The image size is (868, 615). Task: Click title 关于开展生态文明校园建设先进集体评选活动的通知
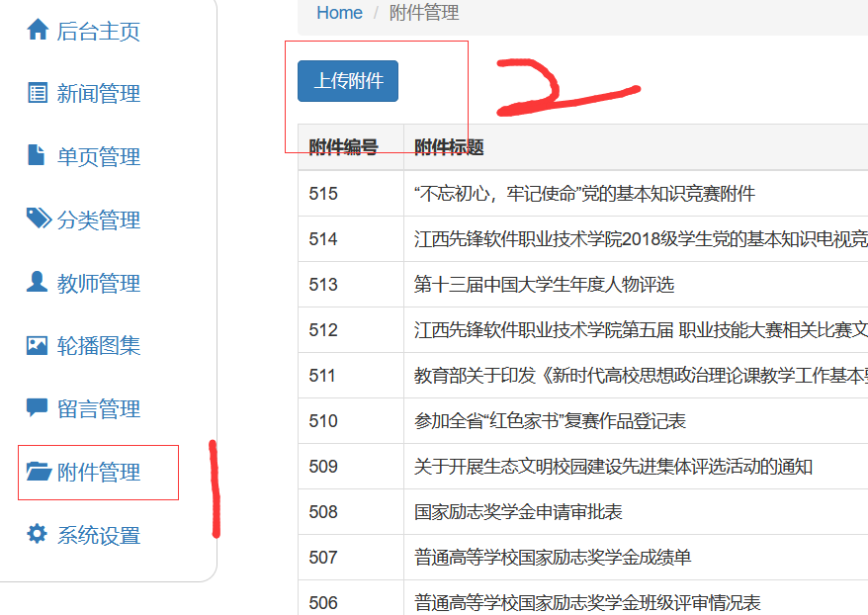point(613,466)
